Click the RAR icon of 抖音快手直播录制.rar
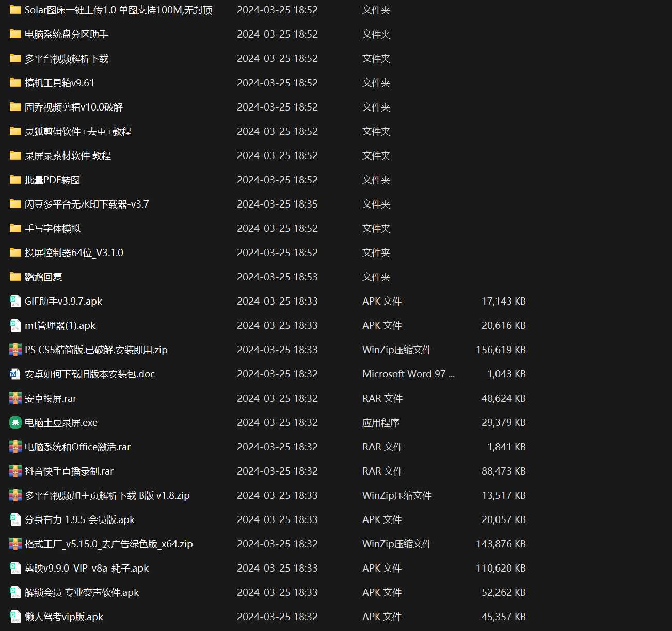Image resolution: width=672 pixels, height=631 pixels. [x=14, y=471]
